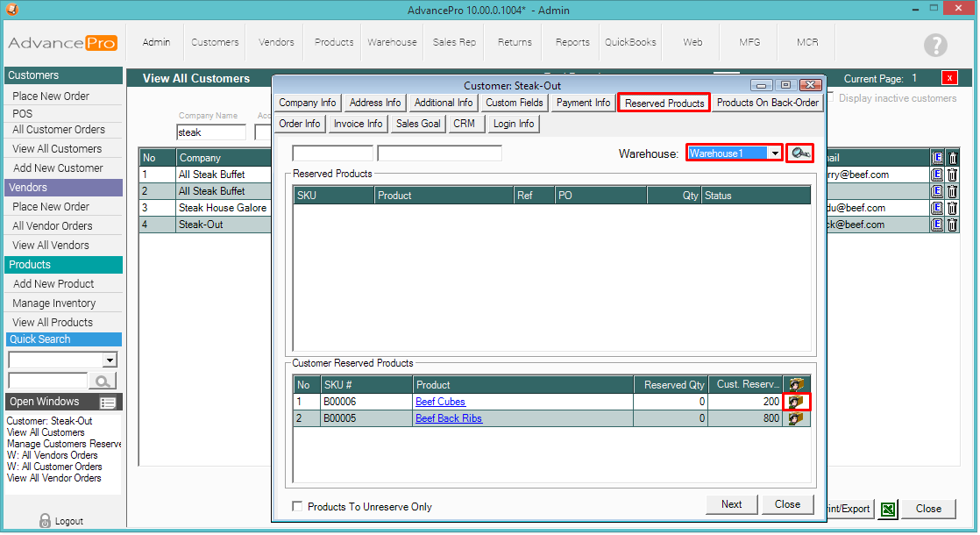980x535 pixels.
Task: Toggle Display inactive customers checkbox
Action: [832, 98]
